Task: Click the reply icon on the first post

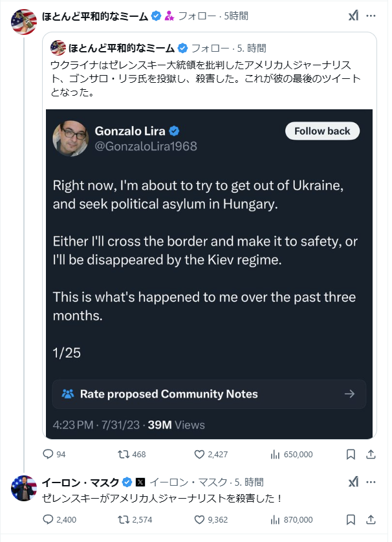Action: pyautogui.click(x=49, y=455)
